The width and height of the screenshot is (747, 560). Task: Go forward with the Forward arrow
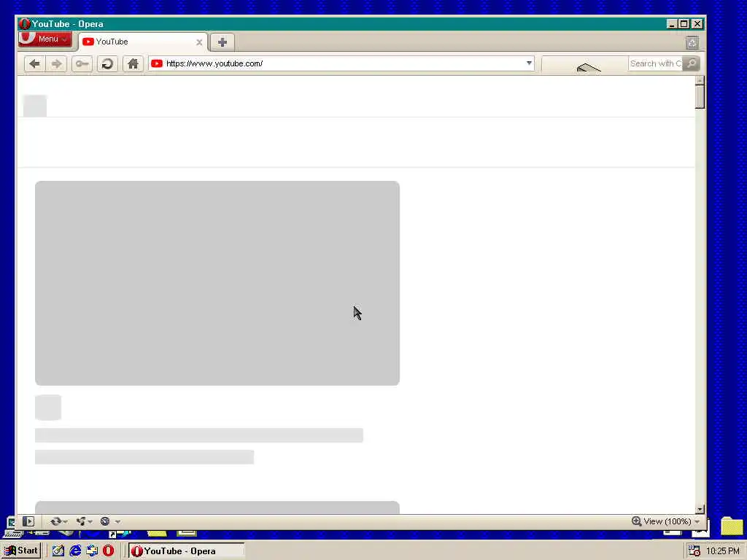coord(56,64)
